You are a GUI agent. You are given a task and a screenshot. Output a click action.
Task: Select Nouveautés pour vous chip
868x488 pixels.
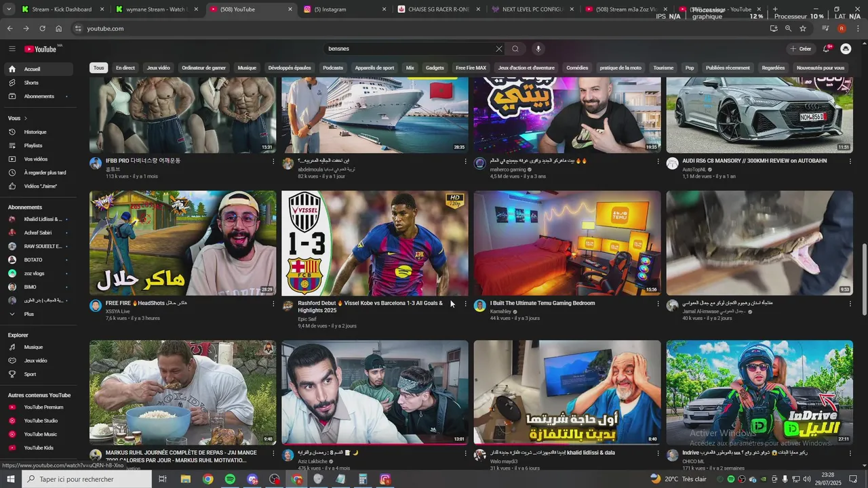pyautogui.click(x=821, y=68)
